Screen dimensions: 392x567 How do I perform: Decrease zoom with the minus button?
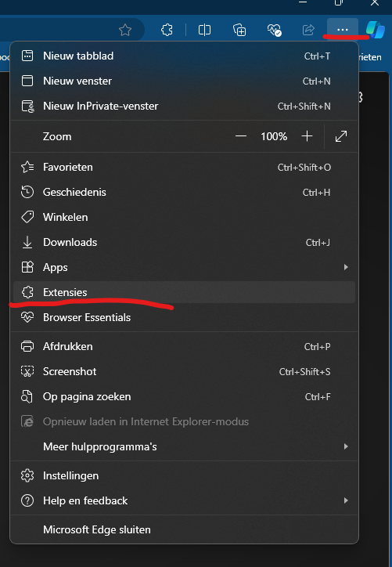click(x=241, y=136)
